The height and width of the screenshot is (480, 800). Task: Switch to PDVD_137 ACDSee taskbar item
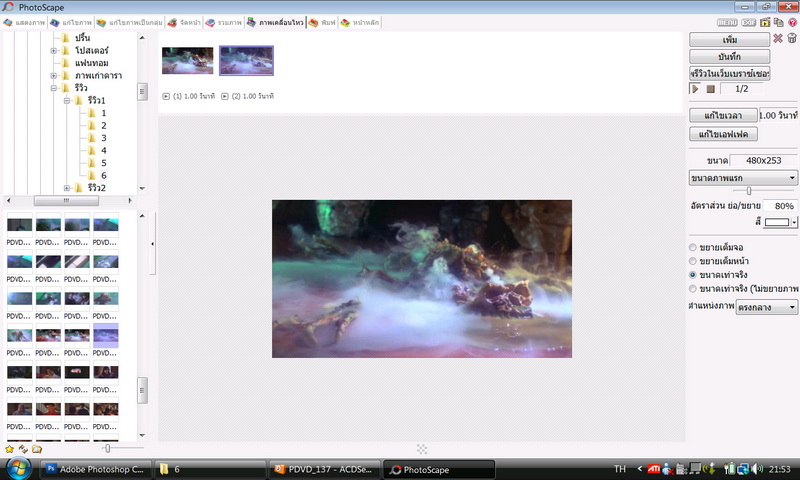pyautogui.click(x=324, y=469)
